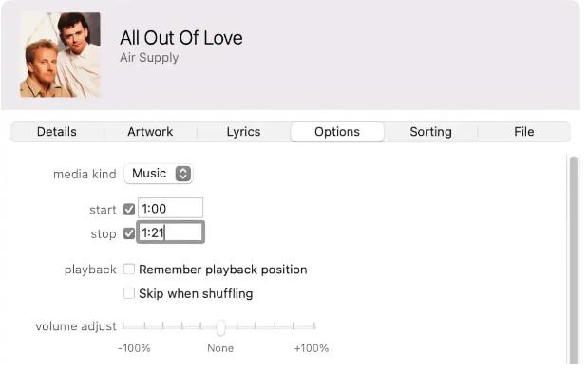The height and width of the screenshot is (372, 588).
Task: Click the start time field showing 1:00
Action: (171, 208)
